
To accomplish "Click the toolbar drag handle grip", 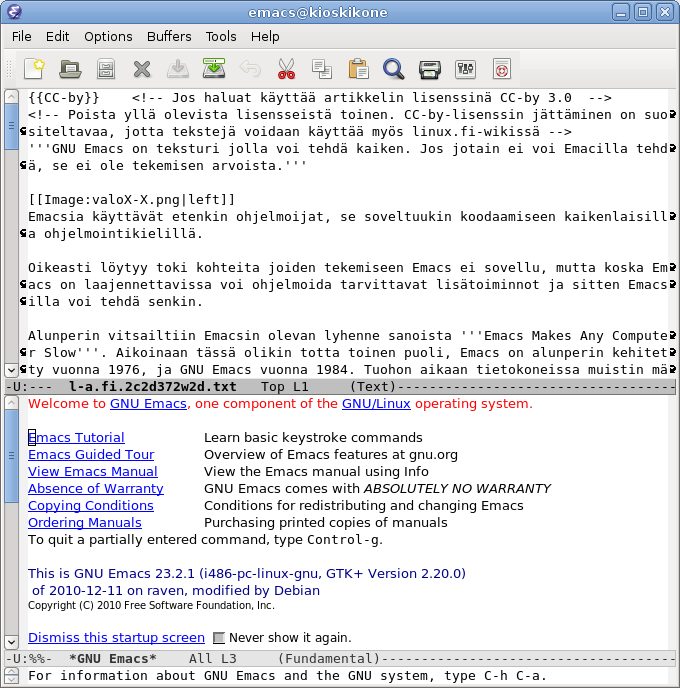I will (x=8, y=69).
